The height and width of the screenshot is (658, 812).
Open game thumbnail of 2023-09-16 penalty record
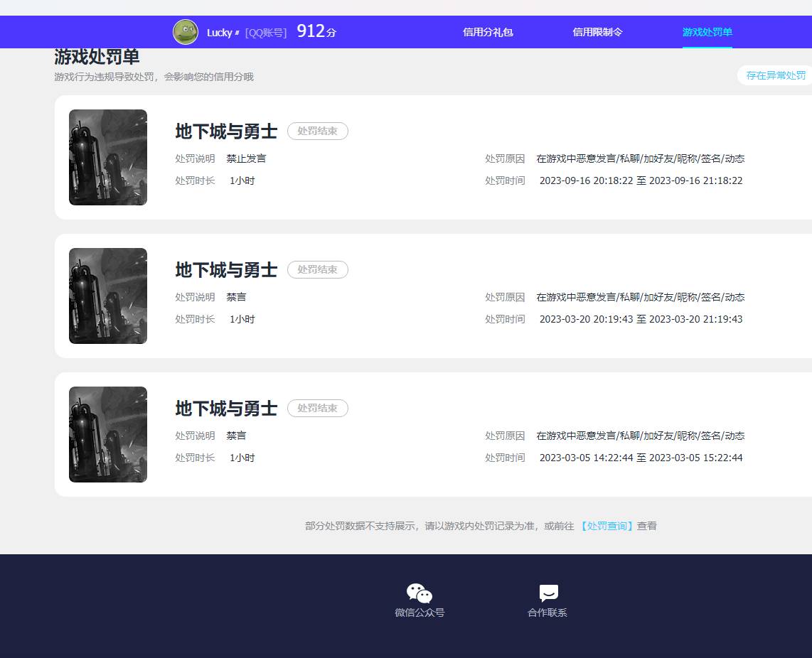click(x=108, y=157)
